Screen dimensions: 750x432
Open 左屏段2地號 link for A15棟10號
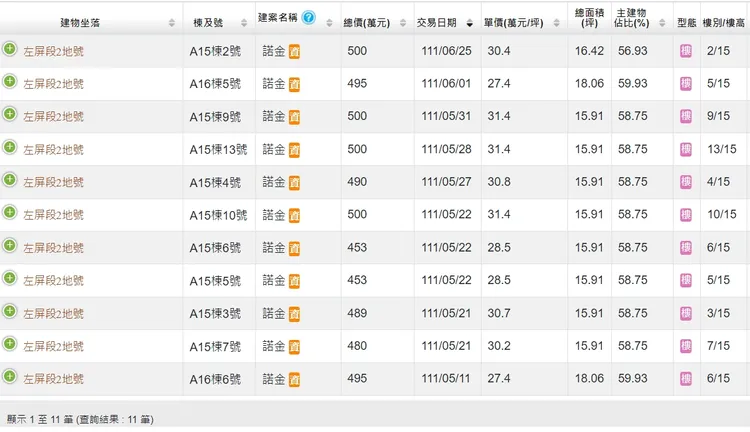click(x=54, y=215)
